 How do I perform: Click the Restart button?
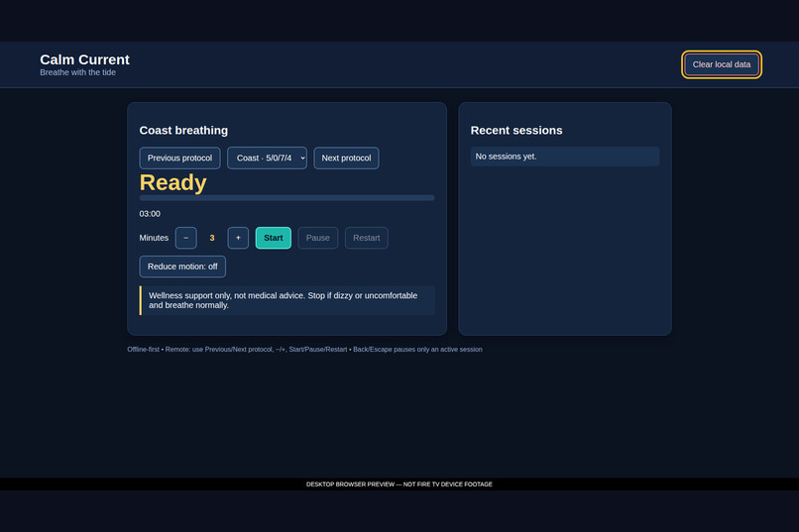367,238
